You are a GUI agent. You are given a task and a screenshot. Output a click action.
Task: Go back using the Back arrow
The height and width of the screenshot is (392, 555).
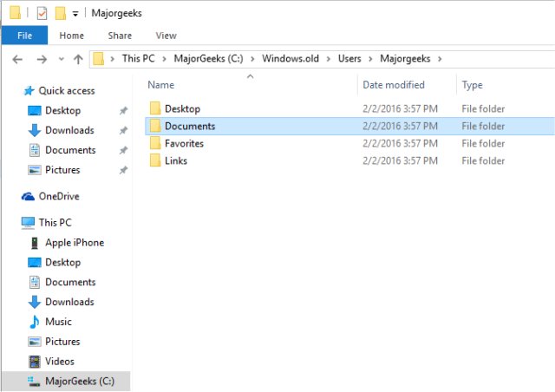point(17,59)
